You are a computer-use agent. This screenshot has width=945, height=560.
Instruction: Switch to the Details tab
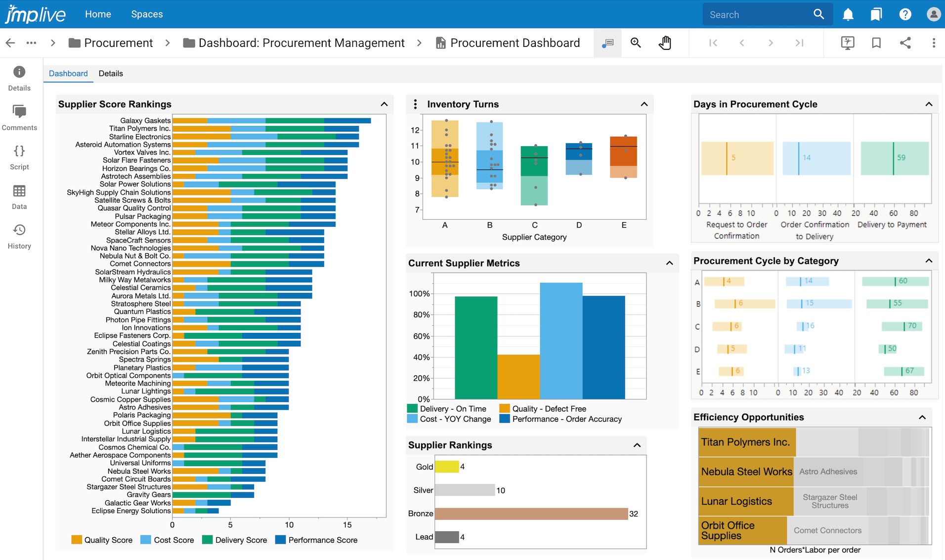111,74
